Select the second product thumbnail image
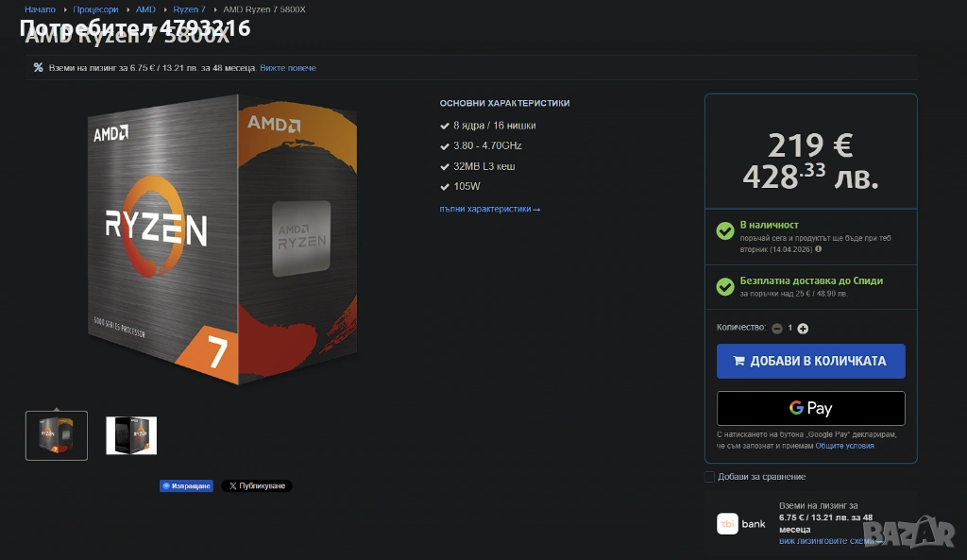967x560 pixels. (x=131, y=435)
